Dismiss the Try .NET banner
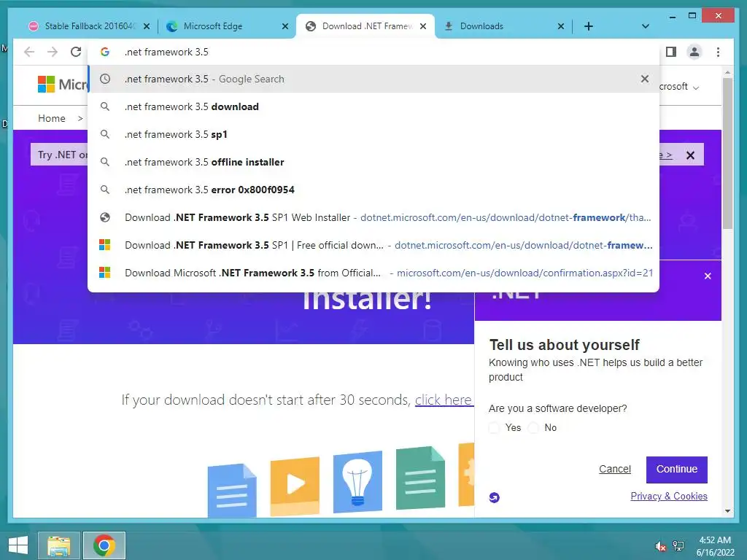Screen dimensions: 747x560 click(x=690, y=155)
